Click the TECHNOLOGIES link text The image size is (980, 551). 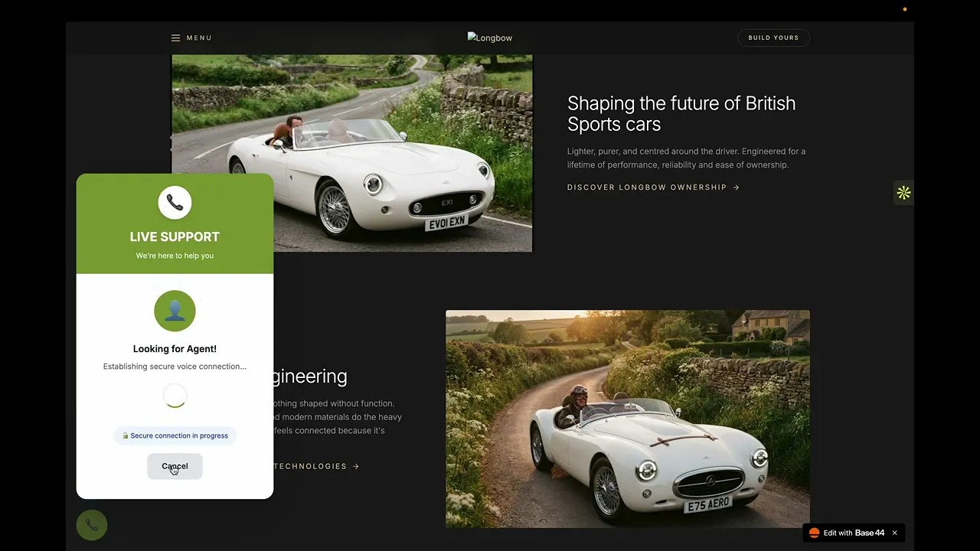point(310,466)
